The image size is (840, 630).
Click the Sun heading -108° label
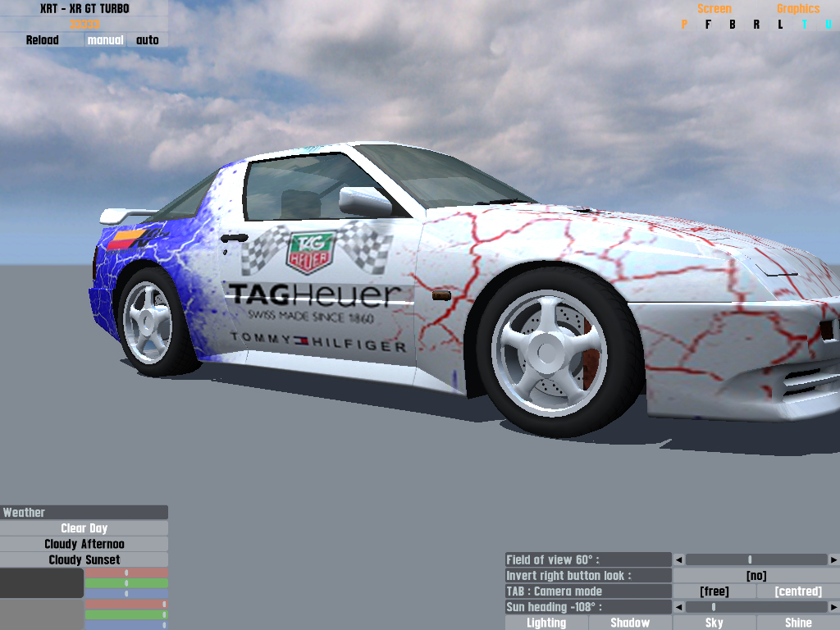click(588, 607)
